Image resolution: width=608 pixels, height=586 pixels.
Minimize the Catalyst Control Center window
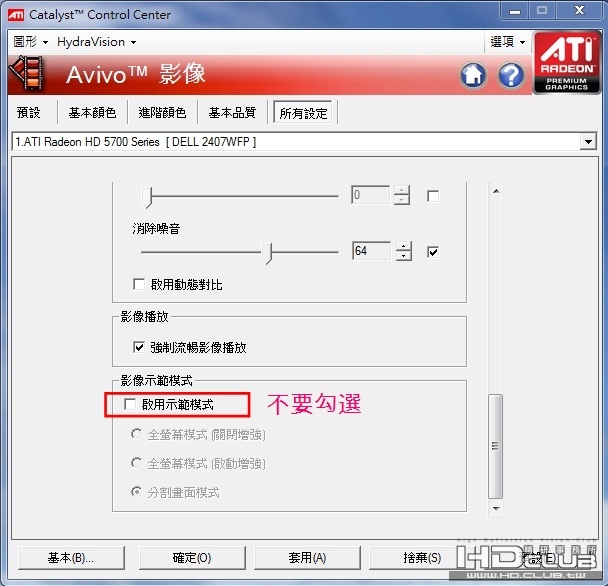[515, 11]
